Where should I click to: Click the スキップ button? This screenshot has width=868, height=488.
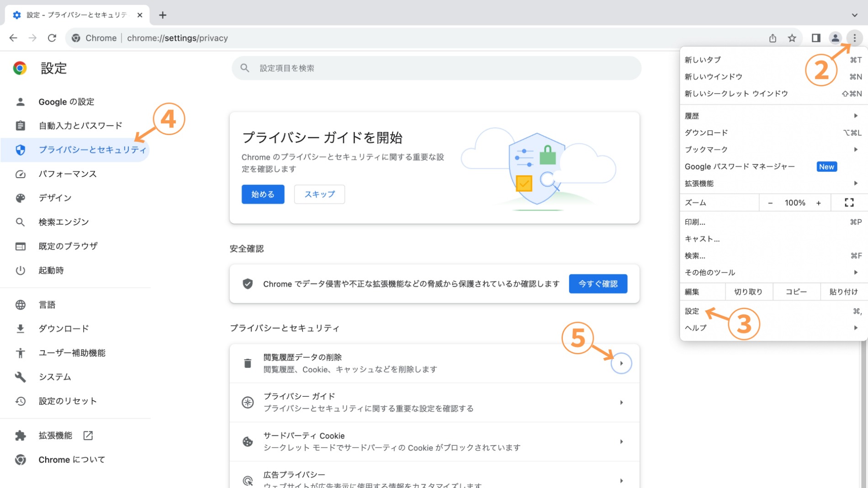tap(319, 194)
